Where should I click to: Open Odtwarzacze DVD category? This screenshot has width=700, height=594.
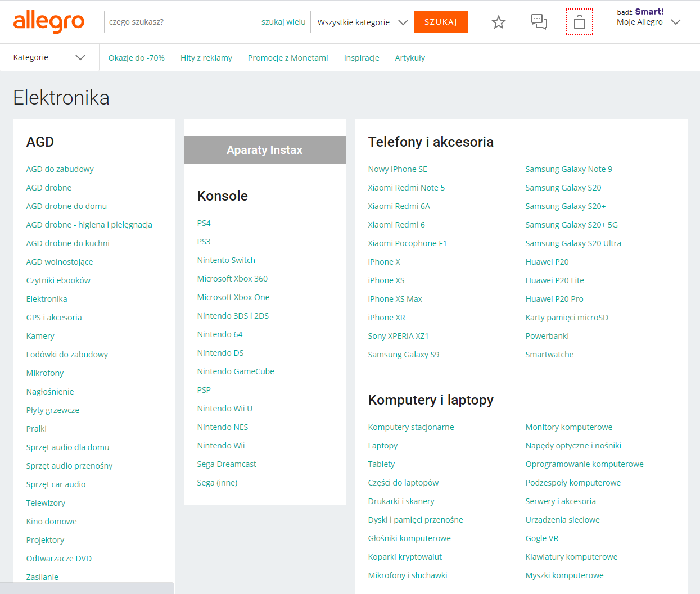[59, 559]
